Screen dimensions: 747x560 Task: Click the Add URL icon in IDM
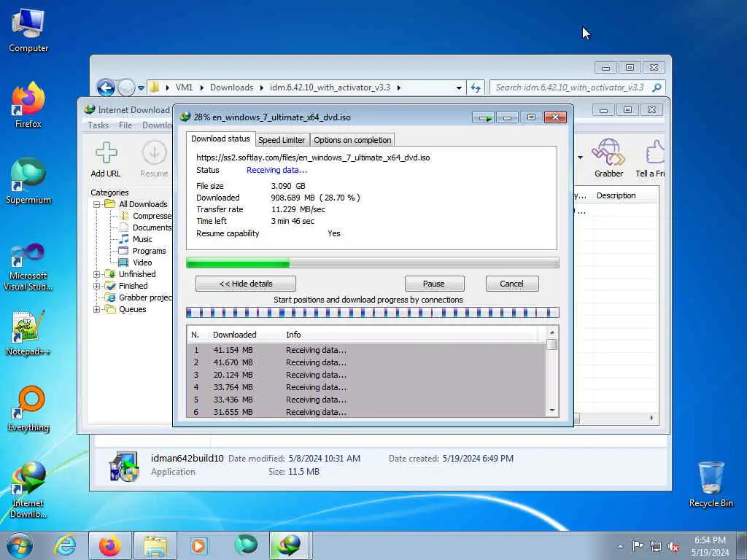(106, 160)
